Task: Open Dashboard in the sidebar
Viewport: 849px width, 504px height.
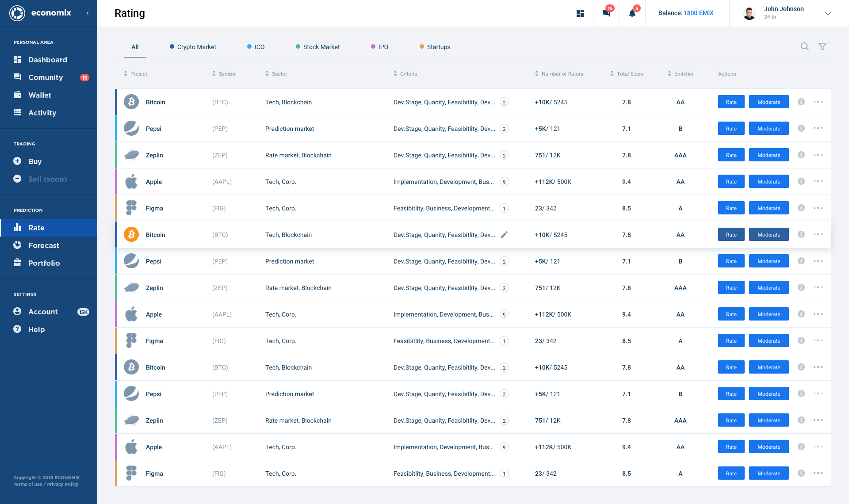Action: [49, 60]
